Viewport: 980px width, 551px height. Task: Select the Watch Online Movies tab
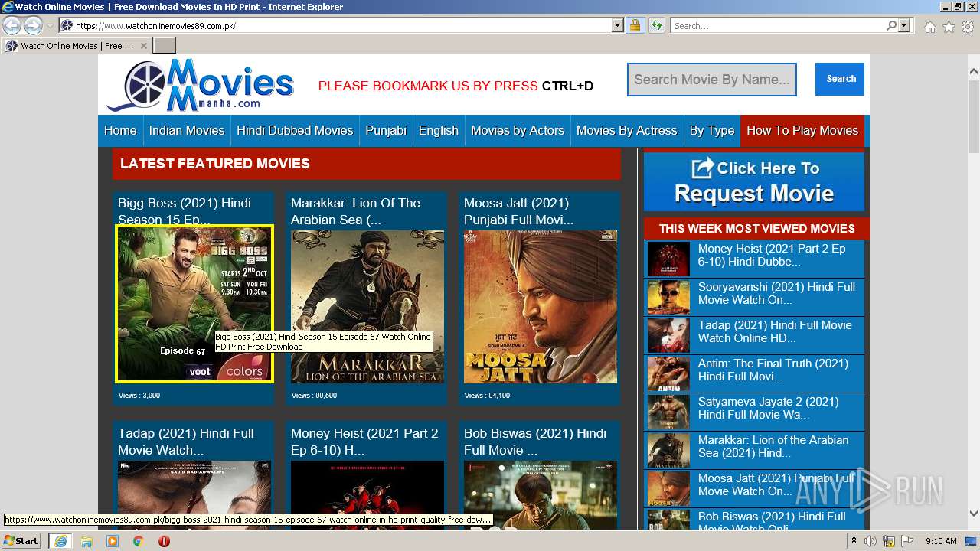point(77,45)
